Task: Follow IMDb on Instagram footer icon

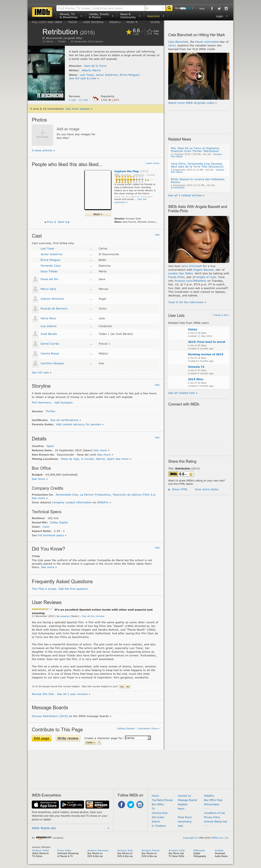Action: coord(140,805)
